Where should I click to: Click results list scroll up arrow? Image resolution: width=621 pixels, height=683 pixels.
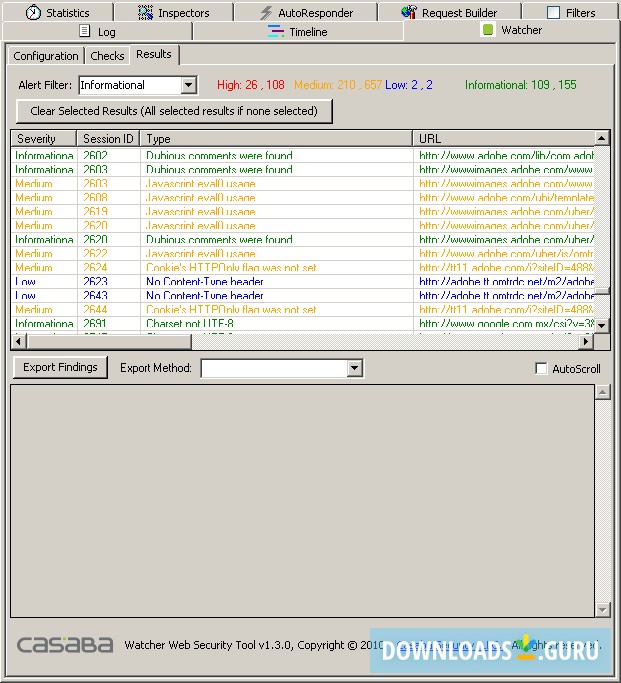(x=601, y=139)
